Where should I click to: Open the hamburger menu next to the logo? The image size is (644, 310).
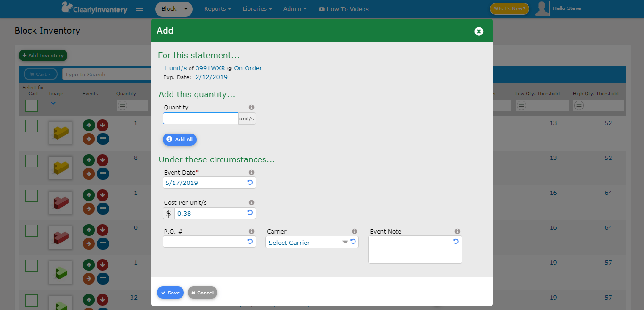click(139, 9)
